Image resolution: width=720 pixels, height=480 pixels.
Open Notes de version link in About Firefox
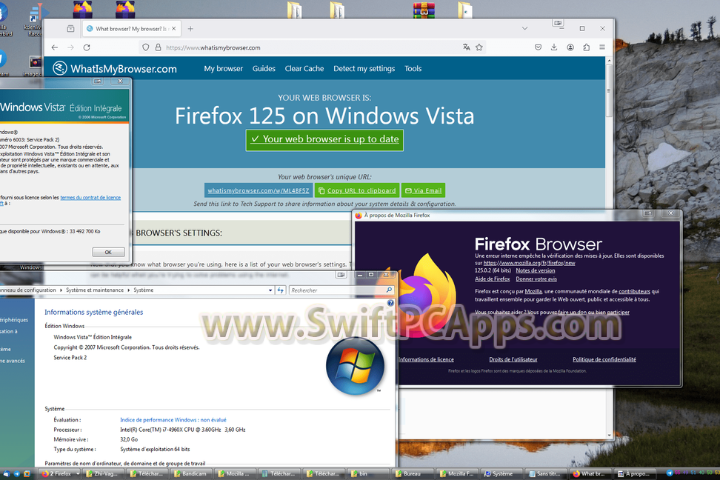coord(535,271)
